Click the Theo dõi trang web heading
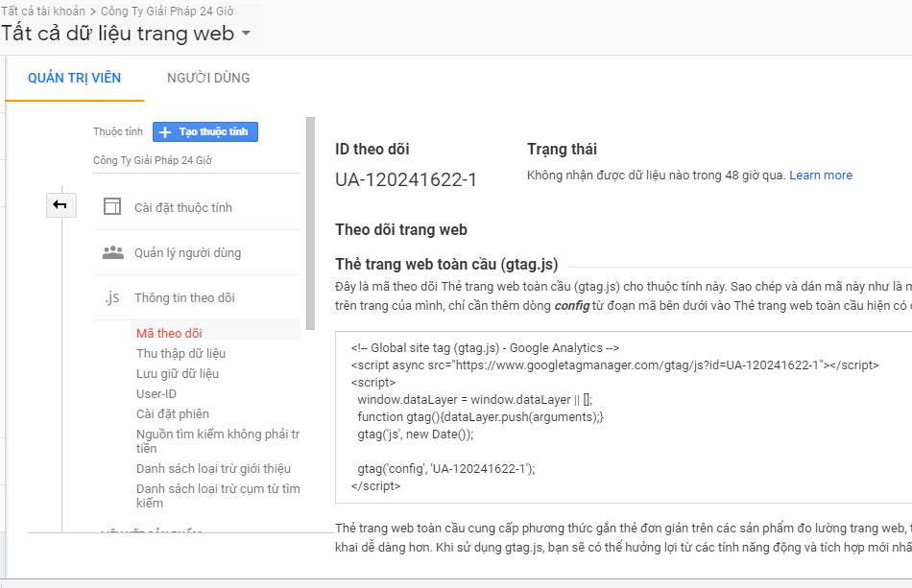The width and height of the screenshot is (912, 588). pyautogui.click(x=400, y=229)
